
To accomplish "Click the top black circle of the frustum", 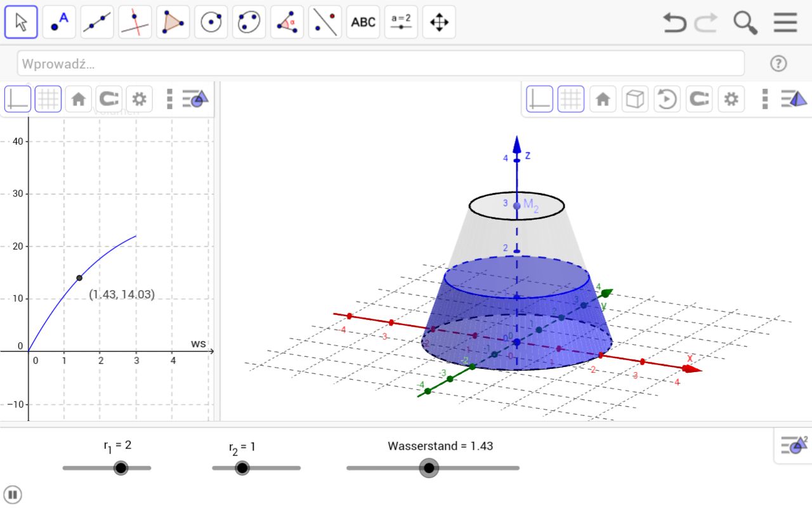I will 517,205.
